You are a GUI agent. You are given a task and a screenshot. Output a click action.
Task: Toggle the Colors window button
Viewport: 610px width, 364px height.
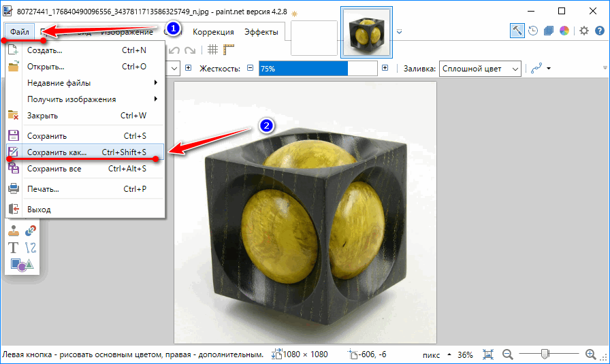pyautogui.click(x=564, y=31)
